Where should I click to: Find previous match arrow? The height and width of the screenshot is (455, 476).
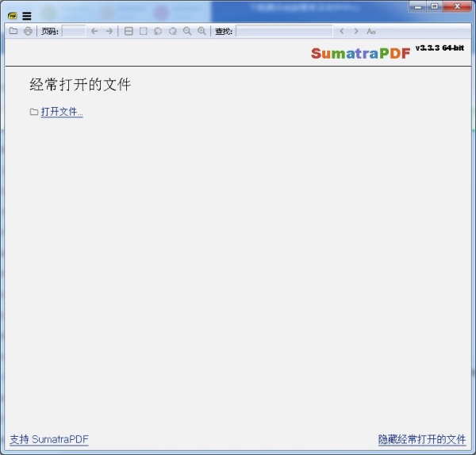342,31
